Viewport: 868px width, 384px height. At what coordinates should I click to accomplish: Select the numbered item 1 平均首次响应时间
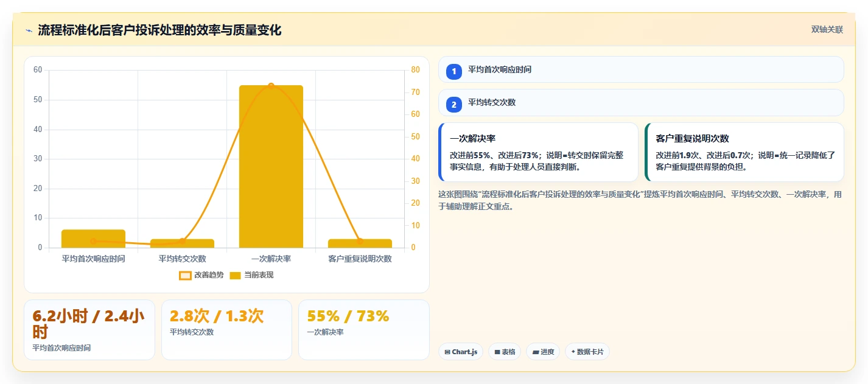coord(641,69)
